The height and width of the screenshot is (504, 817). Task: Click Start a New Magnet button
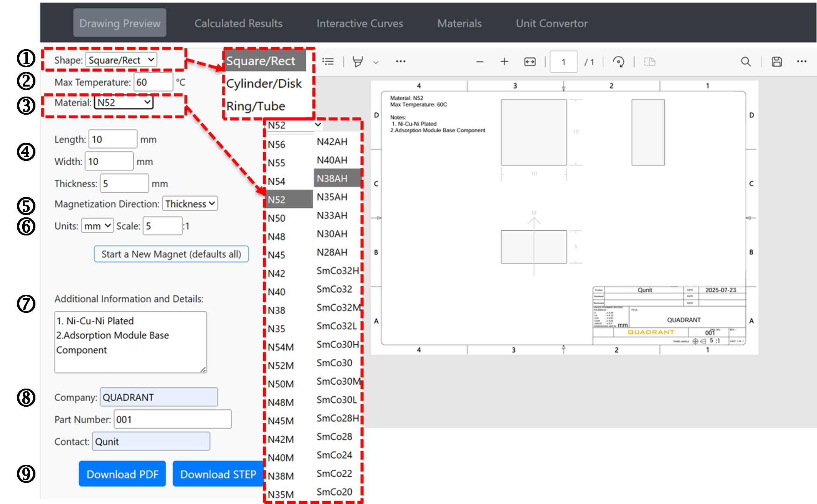coord(171,254)
